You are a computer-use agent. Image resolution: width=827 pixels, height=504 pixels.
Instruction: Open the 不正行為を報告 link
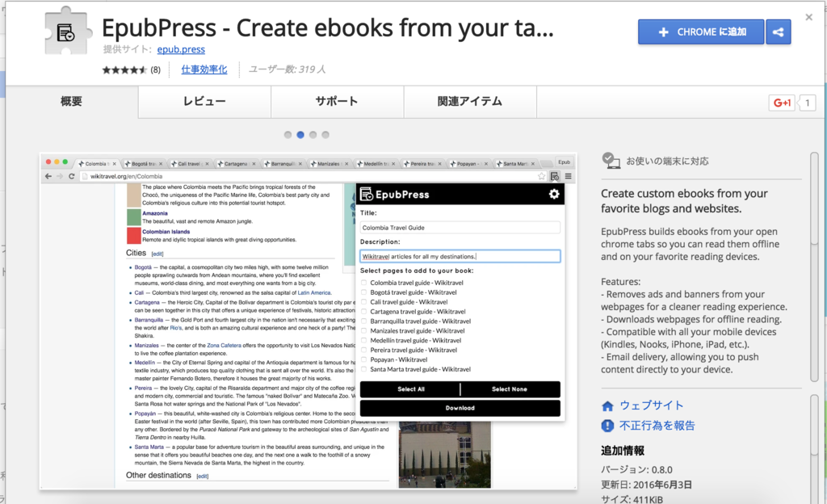[x=657, y=426]
